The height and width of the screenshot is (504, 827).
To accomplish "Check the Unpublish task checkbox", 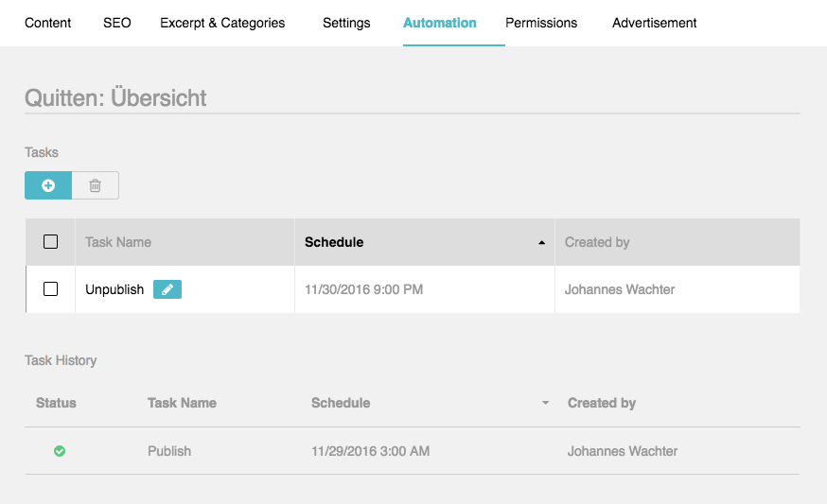I will (51, 289).
